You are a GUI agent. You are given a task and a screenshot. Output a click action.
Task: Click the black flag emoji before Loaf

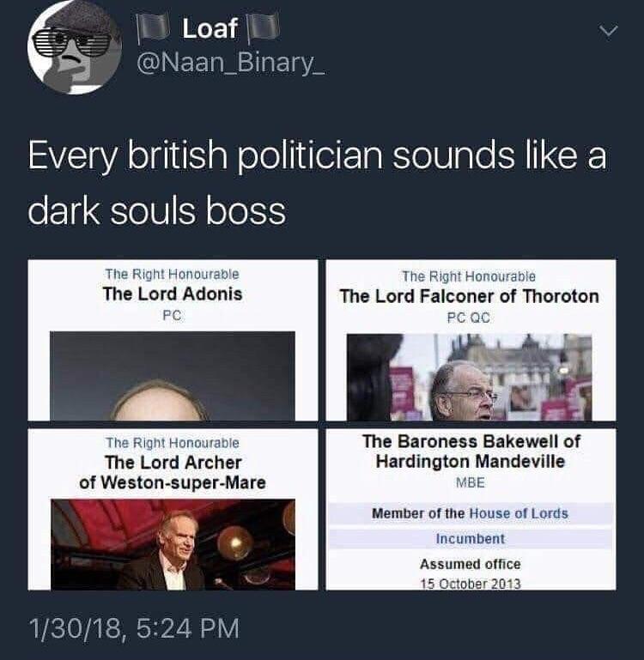pos(154,28)
